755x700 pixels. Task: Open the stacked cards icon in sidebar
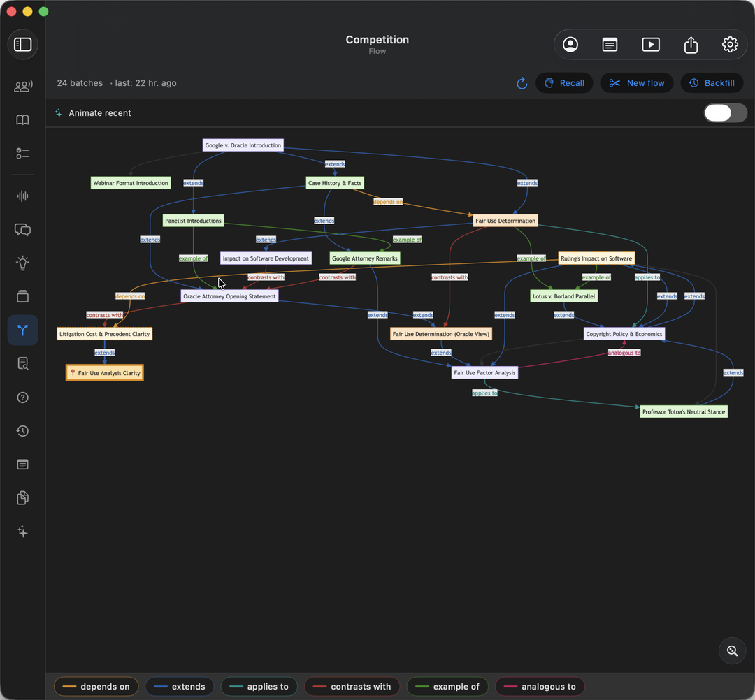click(x=22, y=296)
